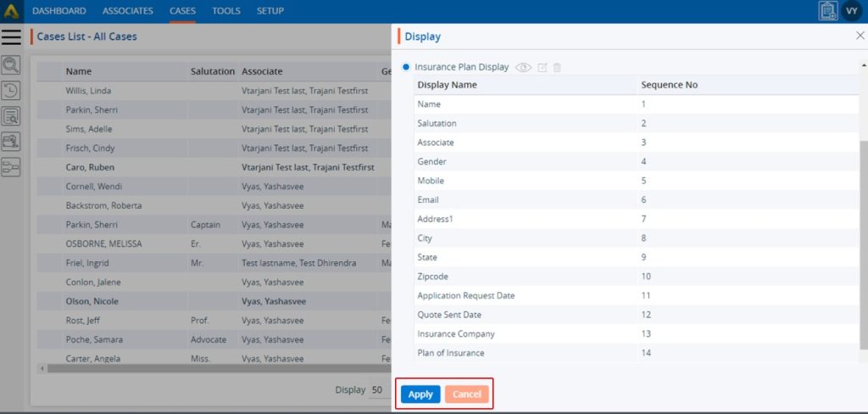
Task: Click the edit icon beside Insurance Plan Display
Action: click(x=542, y=67)
